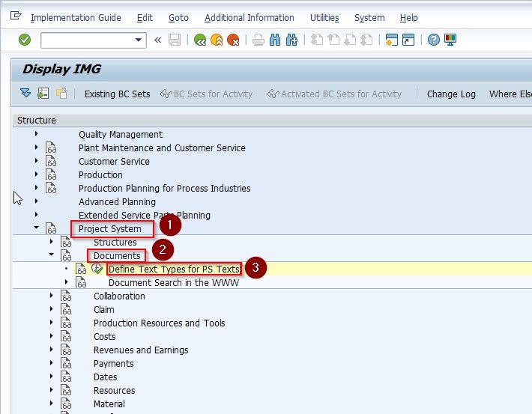Select the Material tree item
The image size is (532, 414).
pyautogui.click(x=109, y=404)
